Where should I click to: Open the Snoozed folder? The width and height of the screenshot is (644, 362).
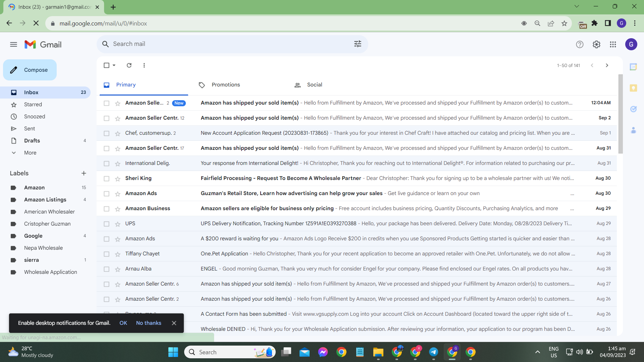(x=45, y=117)
